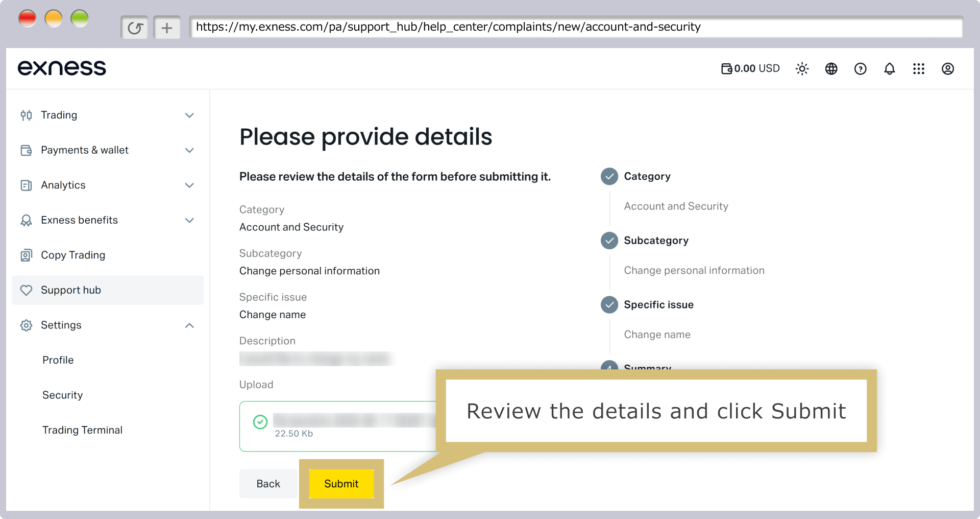
Task: Open Exness benefits in the sidebar
Action: (x=108, y=220)
